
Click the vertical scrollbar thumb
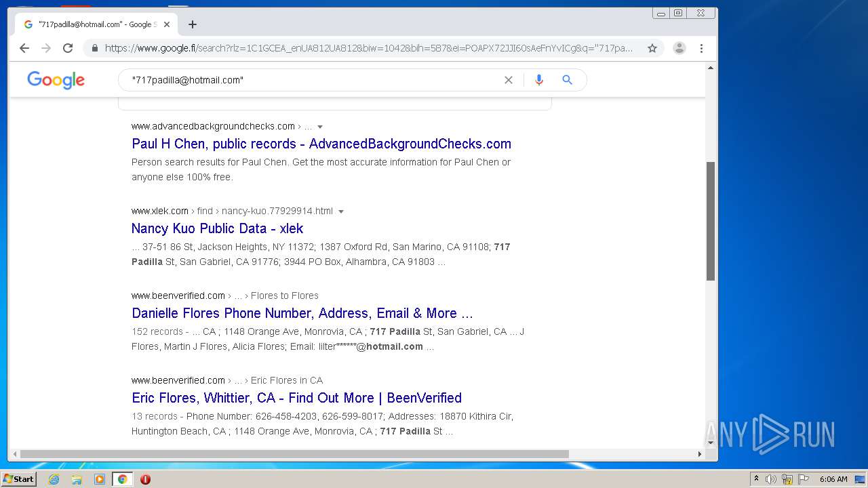[711, 221]
